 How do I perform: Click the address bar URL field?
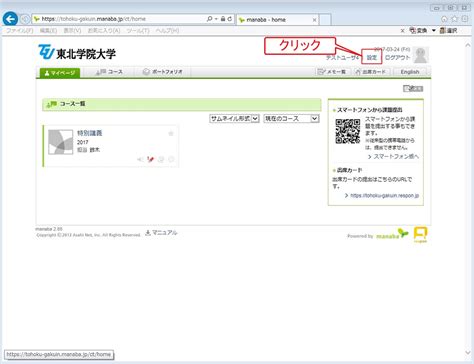pos(120,19)
